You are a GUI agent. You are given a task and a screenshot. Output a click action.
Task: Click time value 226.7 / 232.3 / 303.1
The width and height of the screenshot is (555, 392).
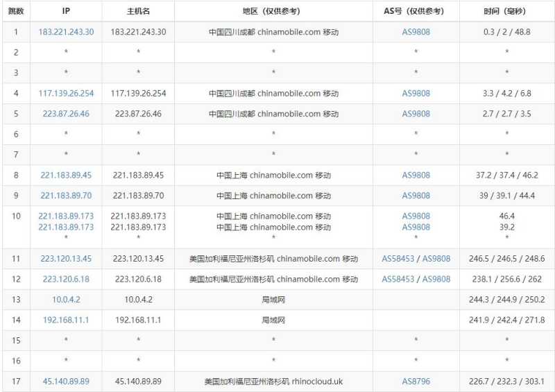click(507, 382)
